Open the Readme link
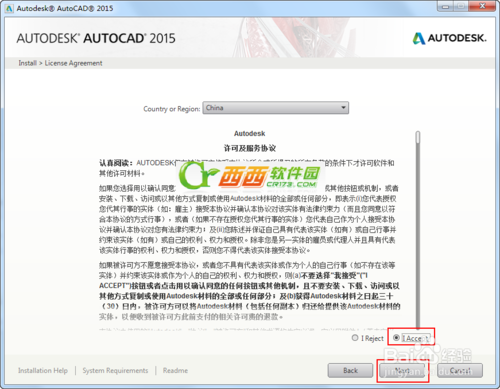The width and height of the screenshot is (500, 389). click(x=175, y=370)
